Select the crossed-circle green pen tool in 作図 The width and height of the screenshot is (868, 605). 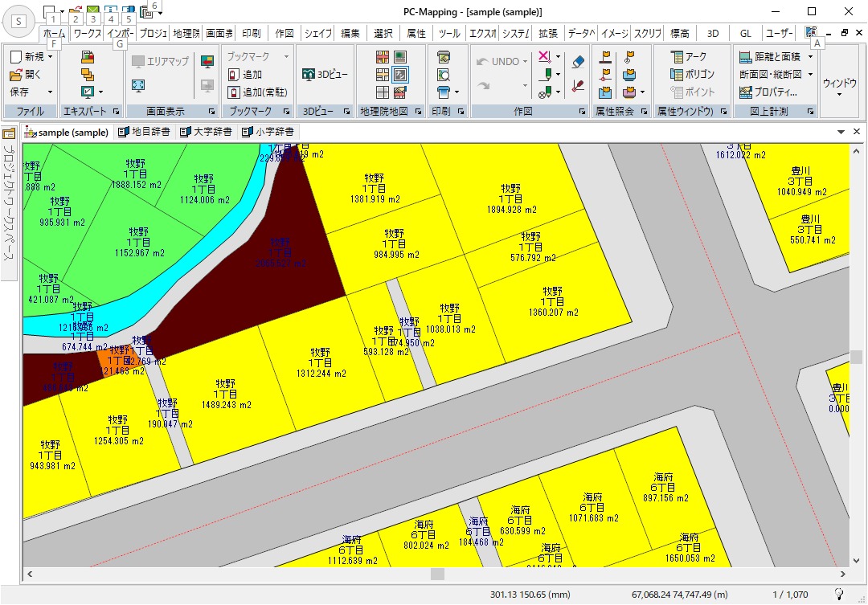(x=545, y=92)
